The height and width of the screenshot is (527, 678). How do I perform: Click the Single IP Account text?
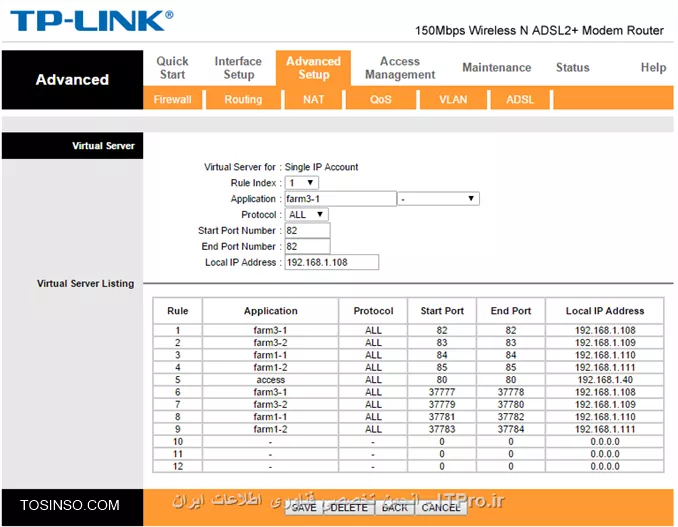(321, 167)
